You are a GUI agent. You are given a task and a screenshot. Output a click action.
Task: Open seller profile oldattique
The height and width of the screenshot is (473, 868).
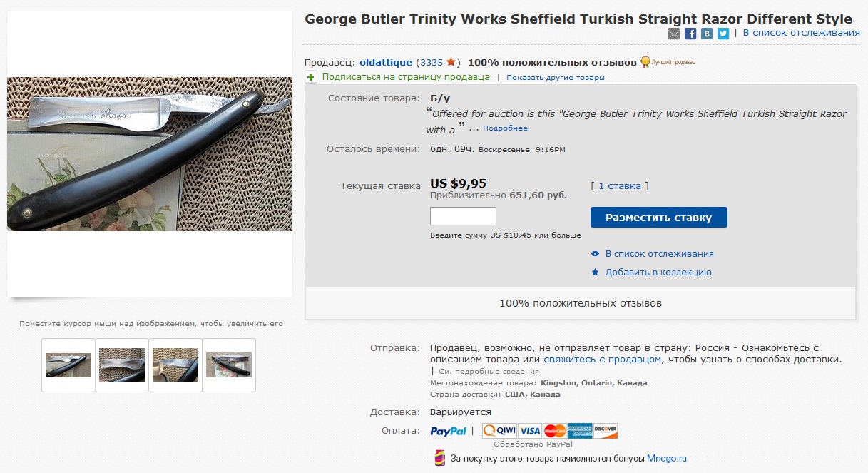click(386, 62)
